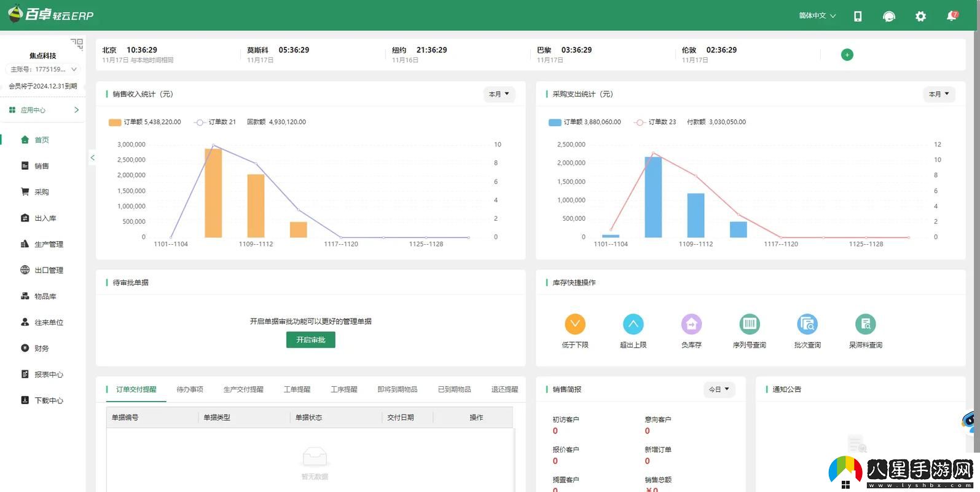Image resolution: width=980 pixels, height=492 pixels.
Task: Open 物品库 sidebar menu
Action: (42, 296)
